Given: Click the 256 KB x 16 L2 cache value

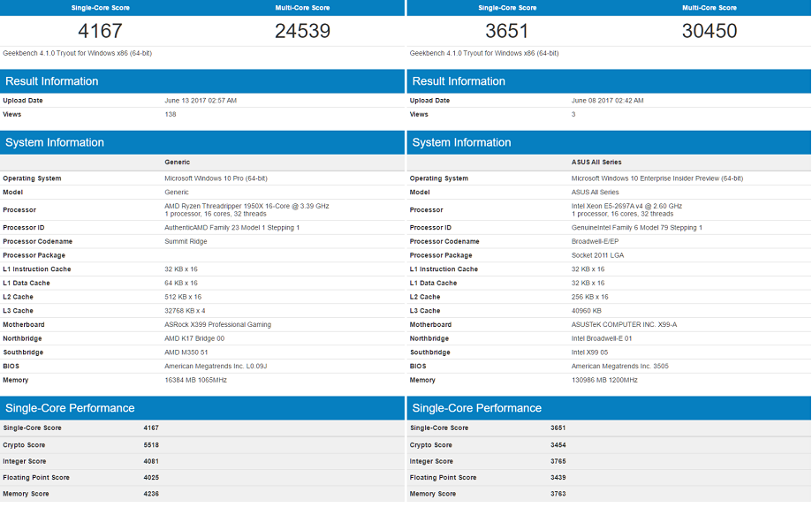Looking at the screenshot, I should [x=590, y=297].
